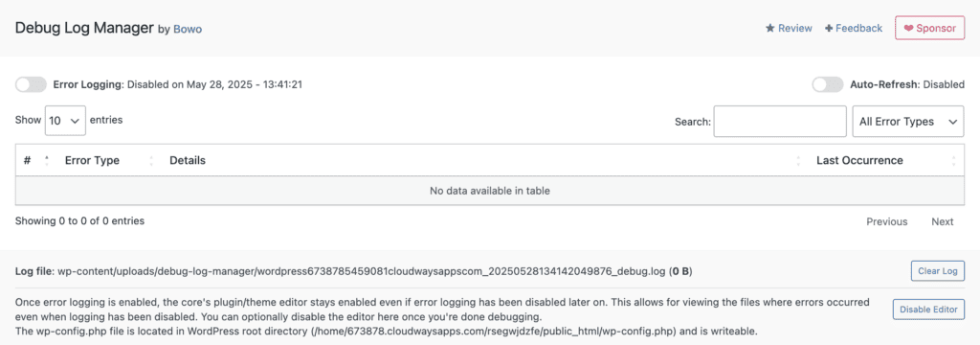The height and width of the screenshot is (345, 980).
Task: Sort by the Last Occurrence column header
Action: click(x=885, y=160)
